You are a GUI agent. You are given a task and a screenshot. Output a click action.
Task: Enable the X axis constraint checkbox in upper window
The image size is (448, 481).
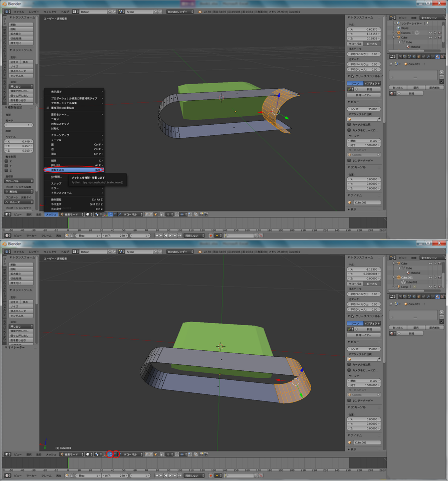(x=7, y=161)
